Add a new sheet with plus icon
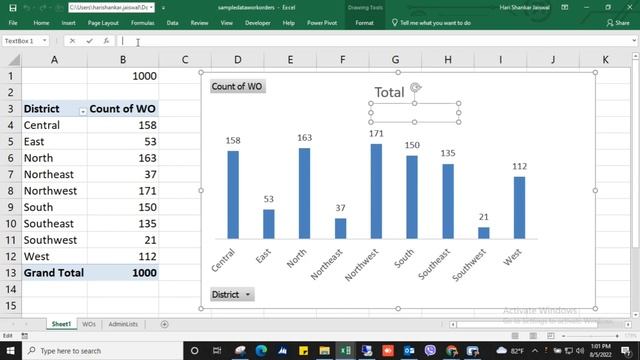640x360 pixels. (164, 324)
